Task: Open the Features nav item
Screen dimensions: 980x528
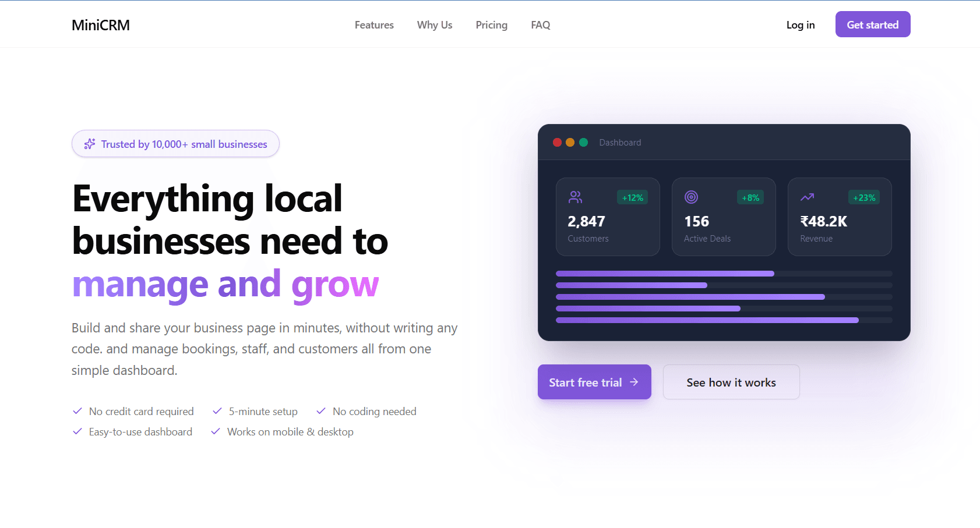Action: click(x=374, y=25)
